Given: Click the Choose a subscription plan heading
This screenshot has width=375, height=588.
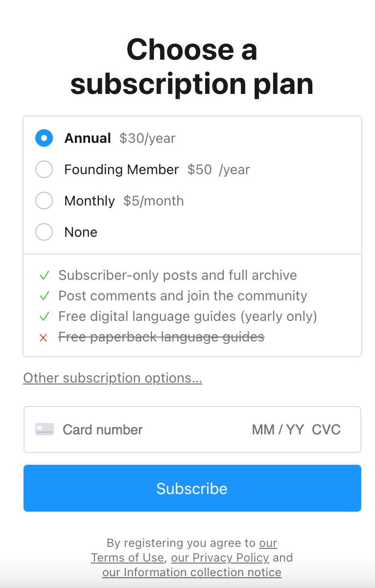Looking at the screenshot, I should tap(192, 67).
